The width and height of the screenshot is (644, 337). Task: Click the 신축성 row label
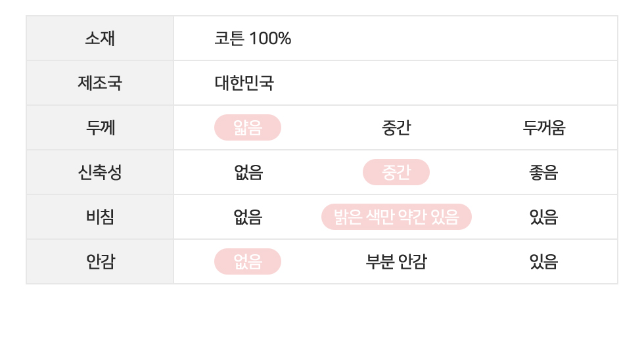click(100, 172)
